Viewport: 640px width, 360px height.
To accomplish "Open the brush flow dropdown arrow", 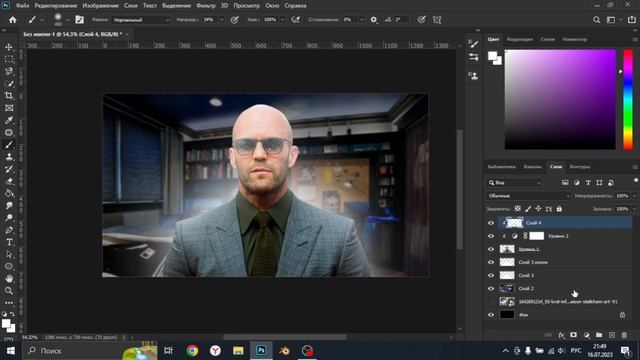I will pyautogui.click(x=282, y=20).
